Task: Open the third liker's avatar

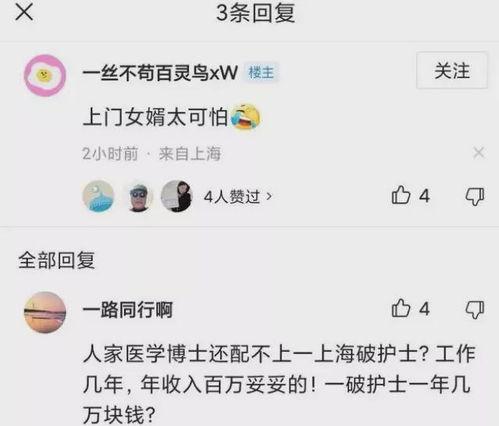Action: pos(177,196)
